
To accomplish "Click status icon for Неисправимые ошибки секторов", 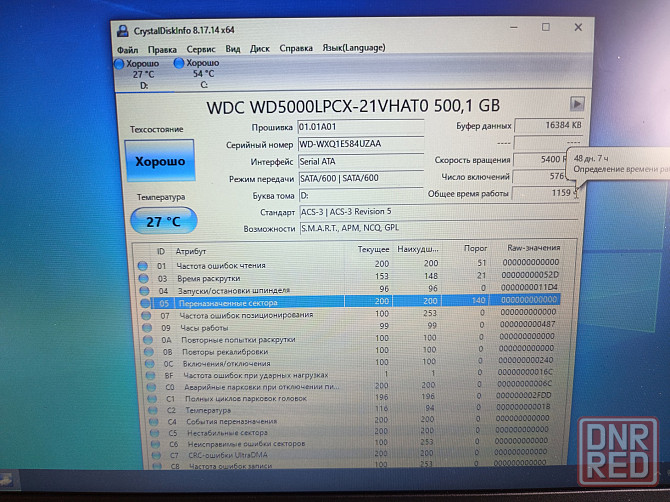I will click(x=156, y=444).
